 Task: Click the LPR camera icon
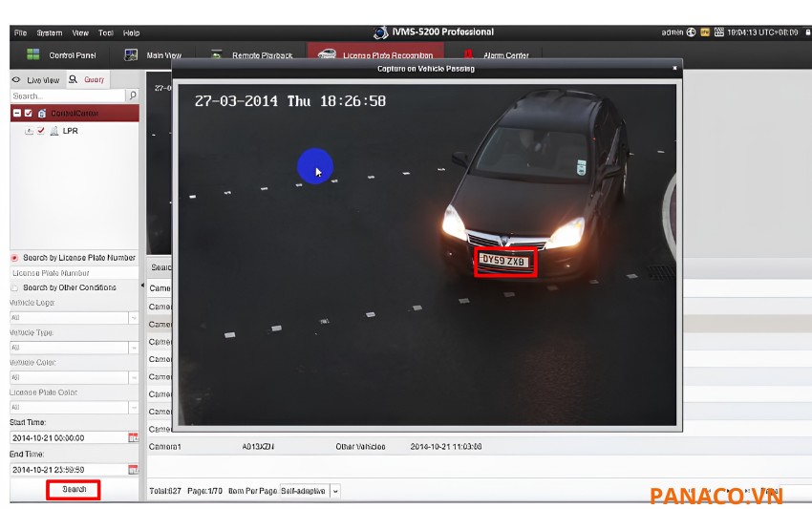click(53, 131)
